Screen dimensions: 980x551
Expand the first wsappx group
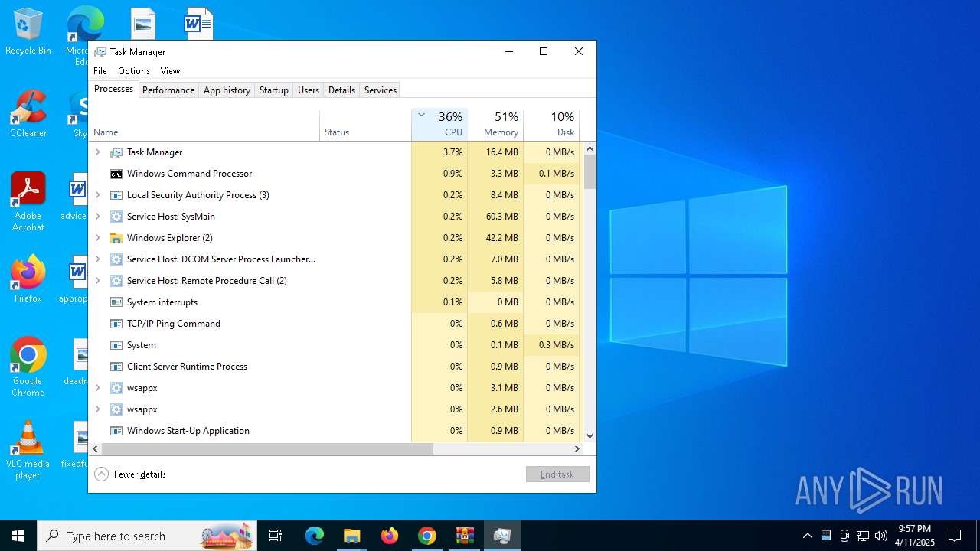pyautogui.click(x=97, y=388)
